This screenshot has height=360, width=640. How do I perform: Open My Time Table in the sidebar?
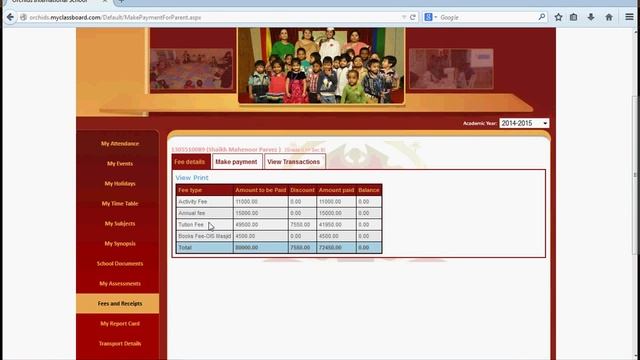click(120, 204)
